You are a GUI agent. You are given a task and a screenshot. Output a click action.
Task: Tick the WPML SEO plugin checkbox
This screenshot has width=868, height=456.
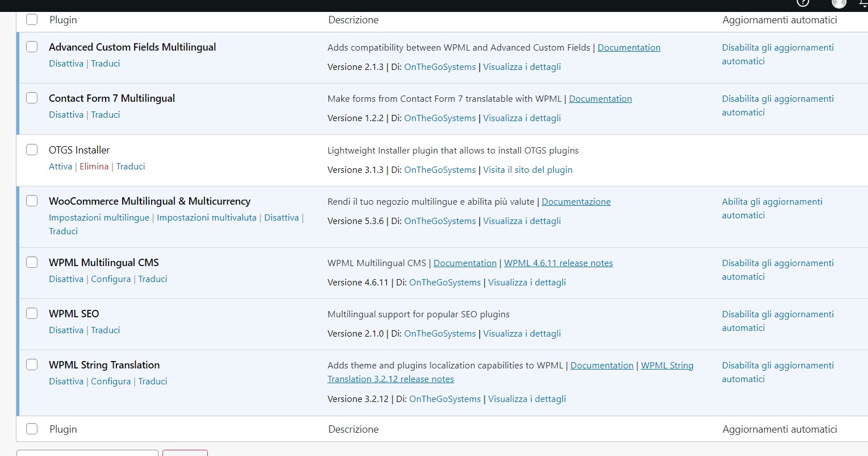(x=32, y=313)
